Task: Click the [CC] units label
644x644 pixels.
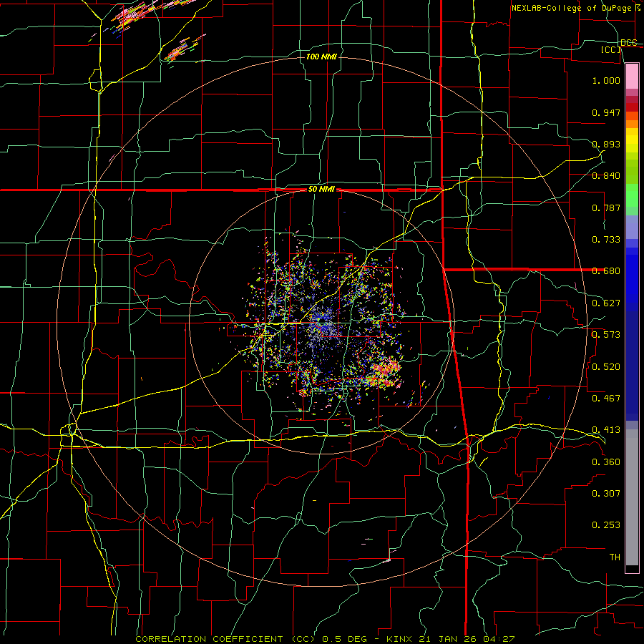Action: 611,49
